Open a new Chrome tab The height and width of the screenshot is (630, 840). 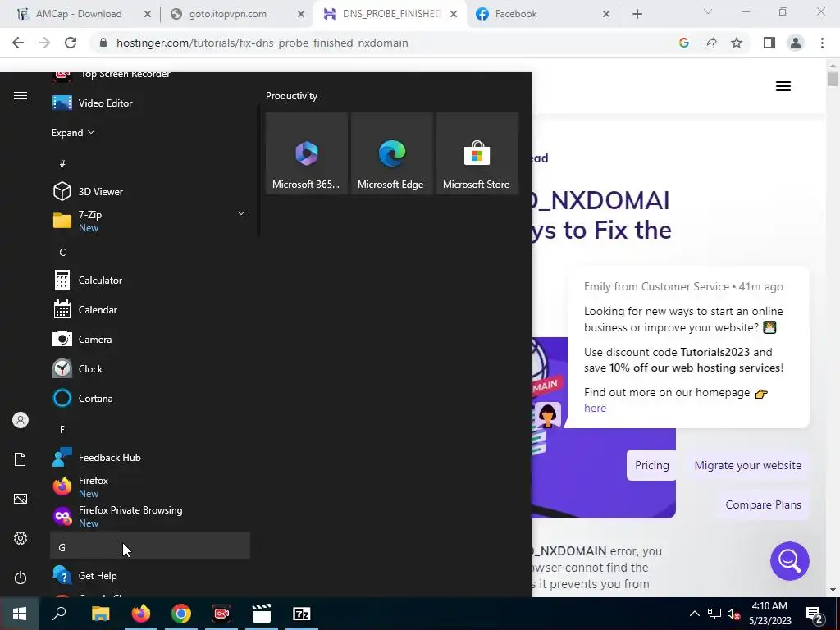(x=637, y=14)
